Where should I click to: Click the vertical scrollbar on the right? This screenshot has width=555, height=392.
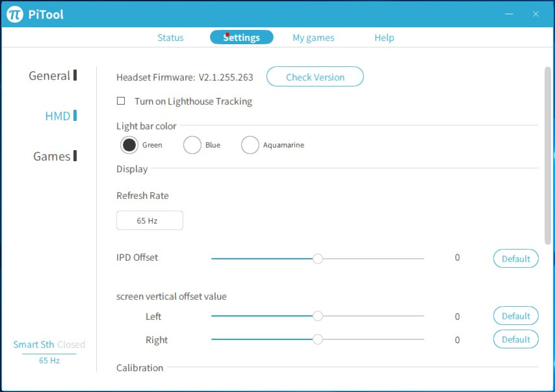pos(548,155)
